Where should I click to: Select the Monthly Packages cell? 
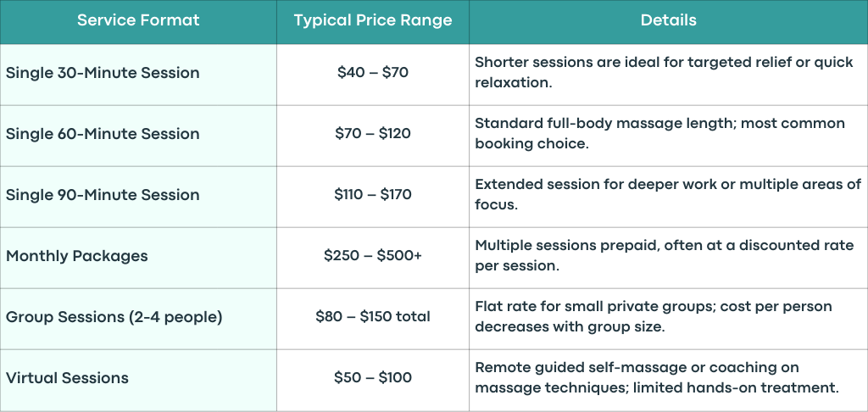(x=138, y=258)
